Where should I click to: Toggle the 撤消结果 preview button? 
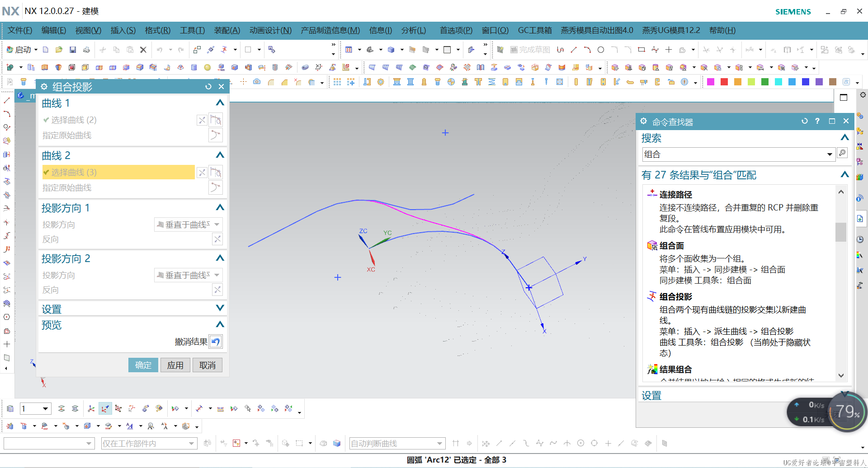point(216,342)
